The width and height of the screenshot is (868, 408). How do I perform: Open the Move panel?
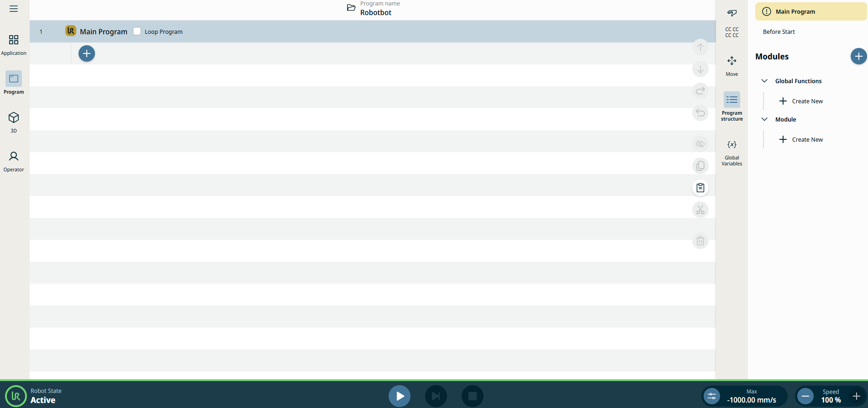[731, 65]
